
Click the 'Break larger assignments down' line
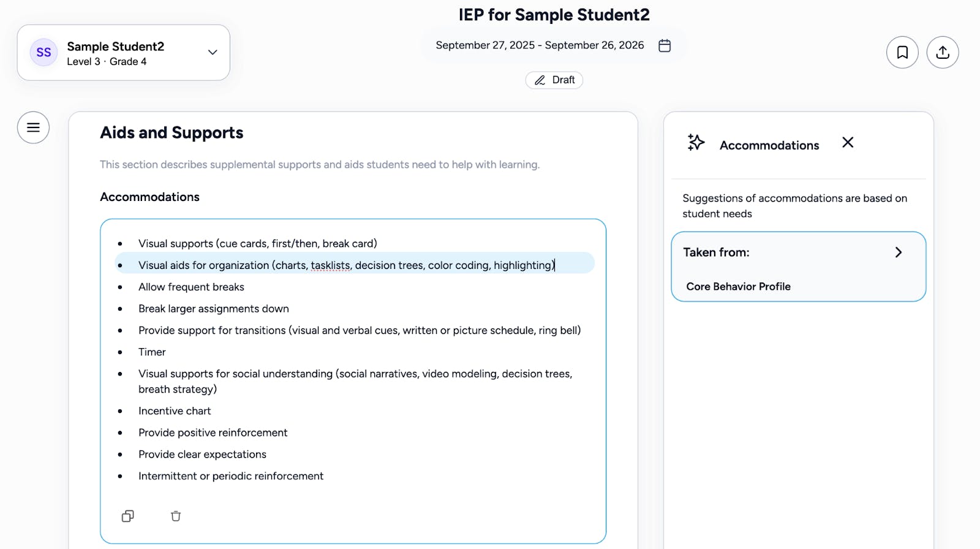(x=213, y=309)
